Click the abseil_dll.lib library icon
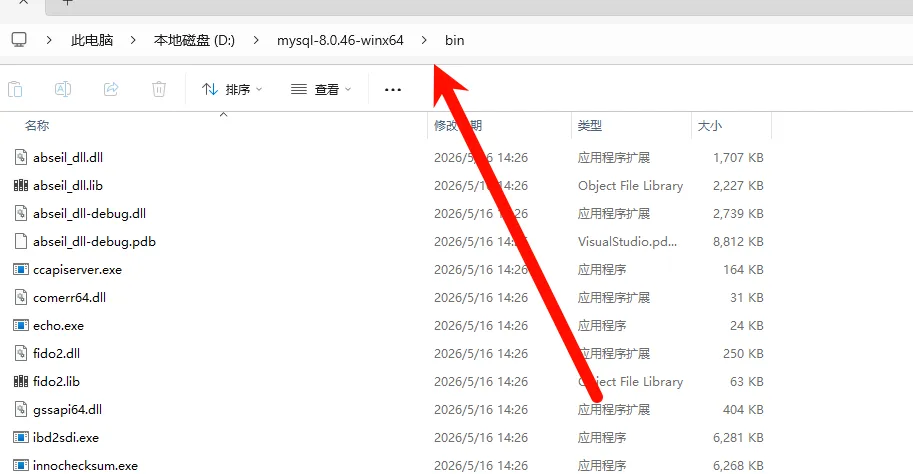The image size is (913, 474). pos(21,185)
